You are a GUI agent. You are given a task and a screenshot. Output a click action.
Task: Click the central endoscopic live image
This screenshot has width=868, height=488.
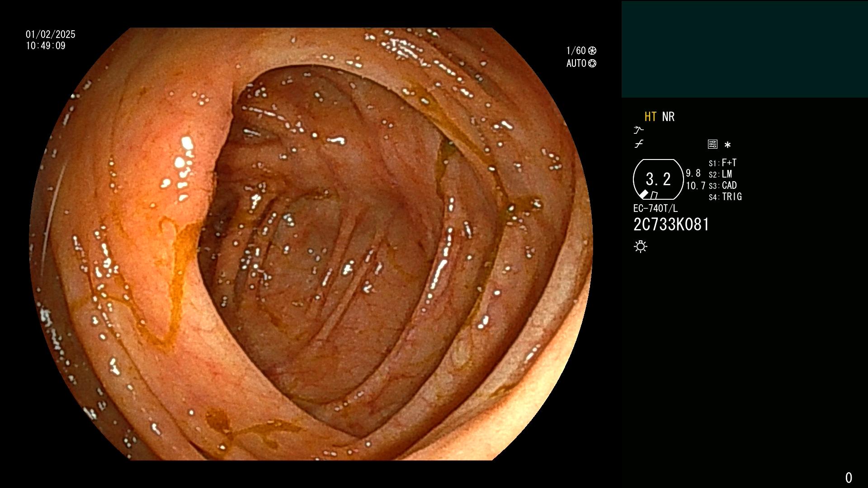click(x=311, y=244)
